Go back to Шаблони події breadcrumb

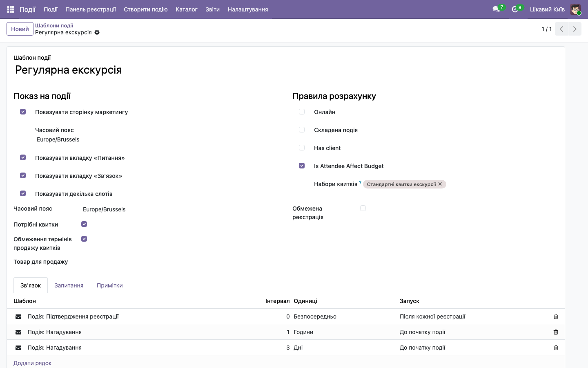54,25
